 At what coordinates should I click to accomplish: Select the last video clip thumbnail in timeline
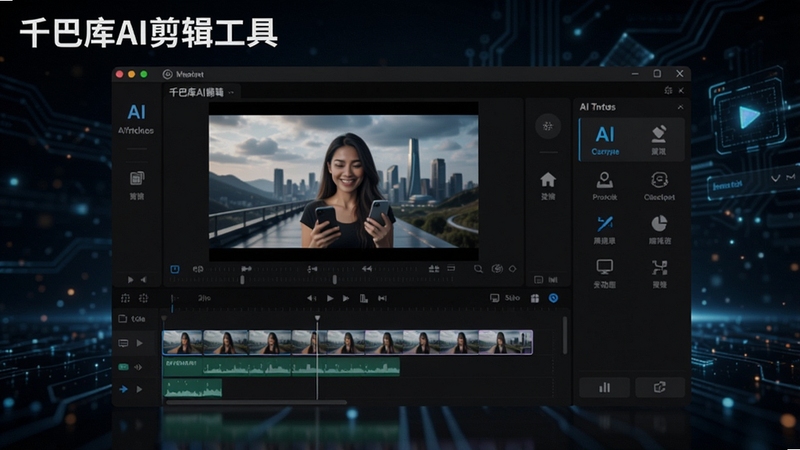tap(506, 342)
